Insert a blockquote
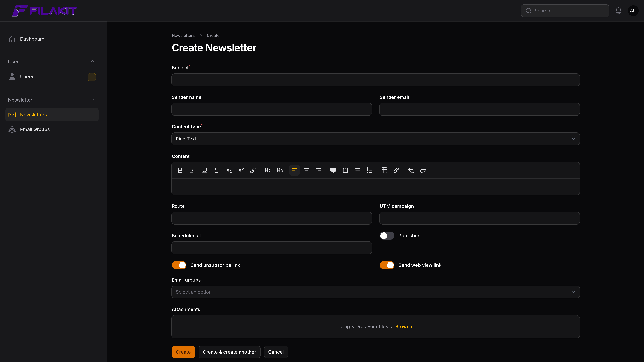Viewport: 644px width, 362px height. point(333,170)
